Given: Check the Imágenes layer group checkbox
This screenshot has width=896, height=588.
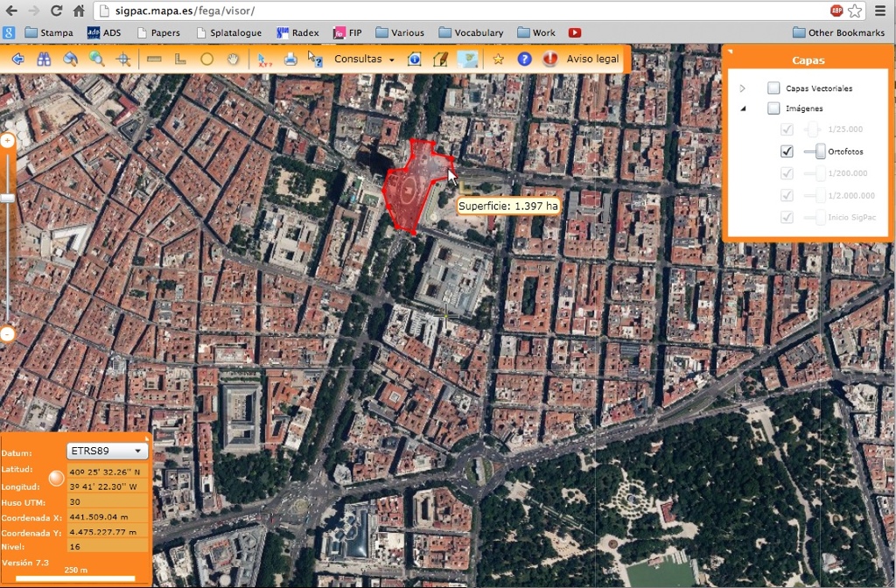Looking at the screenshot, I should pyautogui.click(x=773, y=108).
